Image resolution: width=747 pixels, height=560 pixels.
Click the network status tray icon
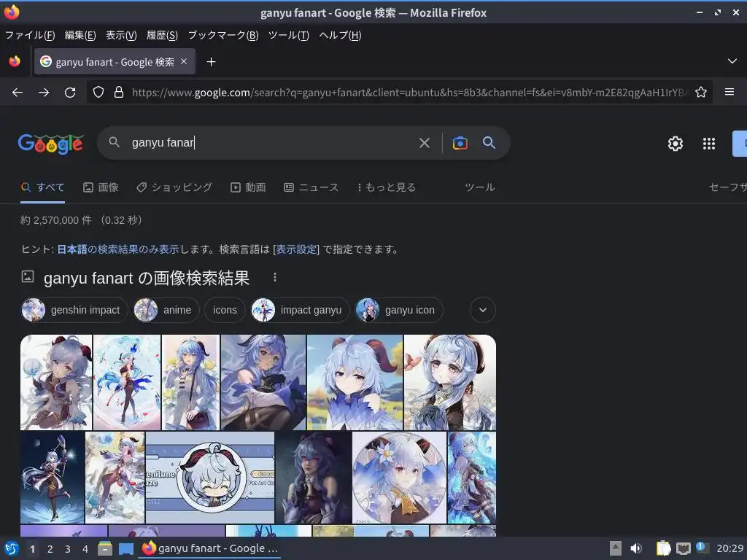[683, 549]
